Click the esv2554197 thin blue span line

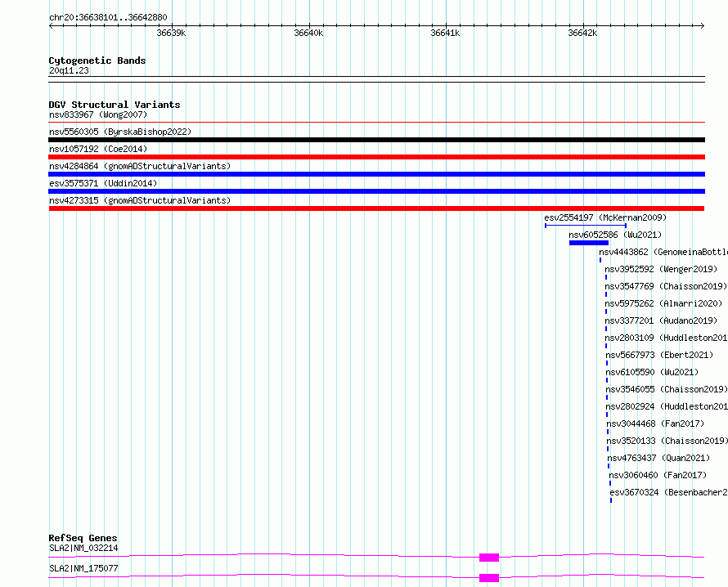586,226
